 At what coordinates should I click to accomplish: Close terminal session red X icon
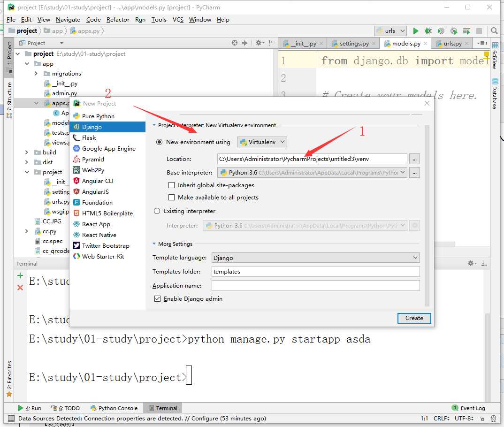click(x=20, y=288)
